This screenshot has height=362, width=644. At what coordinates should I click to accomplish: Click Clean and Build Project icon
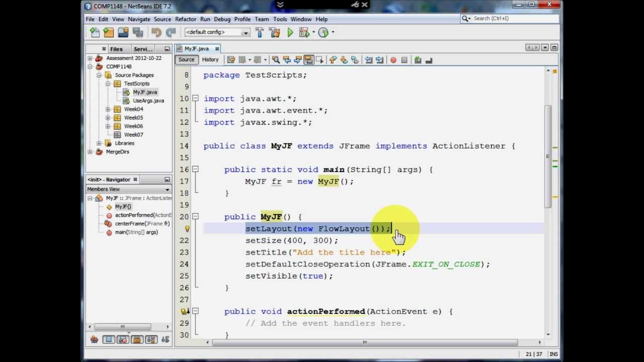coord(275,32)
